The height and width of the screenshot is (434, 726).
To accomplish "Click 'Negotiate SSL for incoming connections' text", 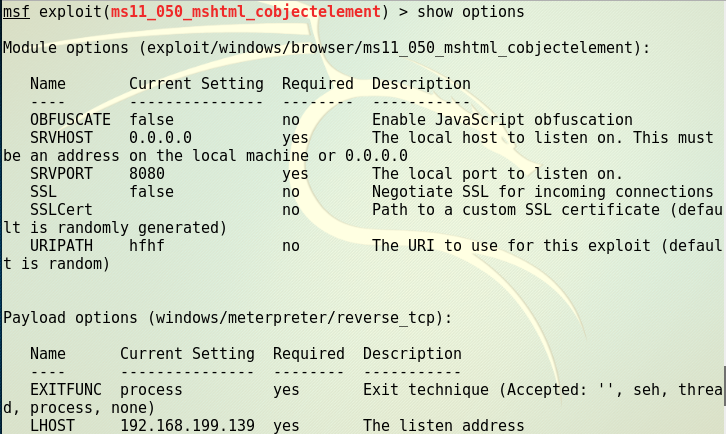I will (543, 192).
